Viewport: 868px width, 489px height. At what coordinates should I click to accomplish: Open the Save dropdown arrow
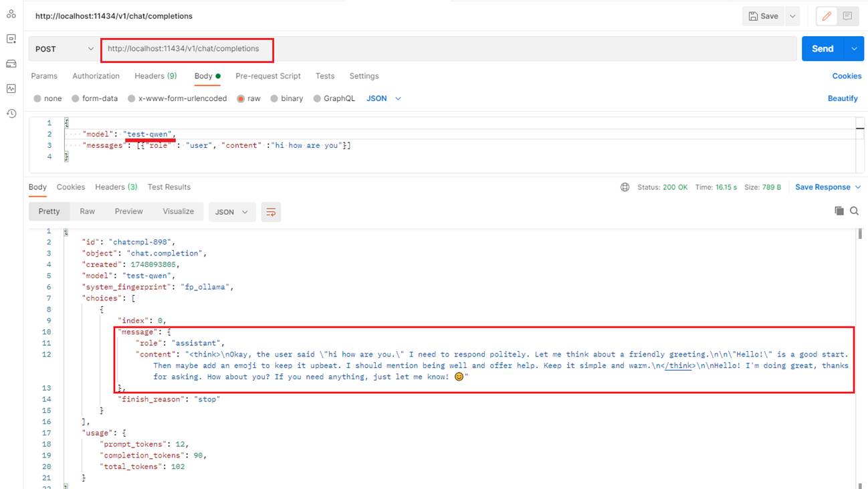click(x=792, y=16)
